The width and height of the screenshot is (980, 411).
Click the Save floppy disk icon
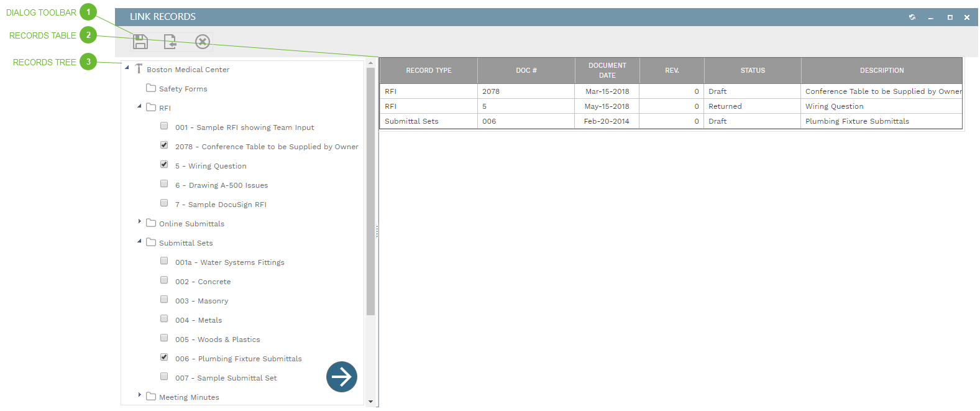click(140, 42)
